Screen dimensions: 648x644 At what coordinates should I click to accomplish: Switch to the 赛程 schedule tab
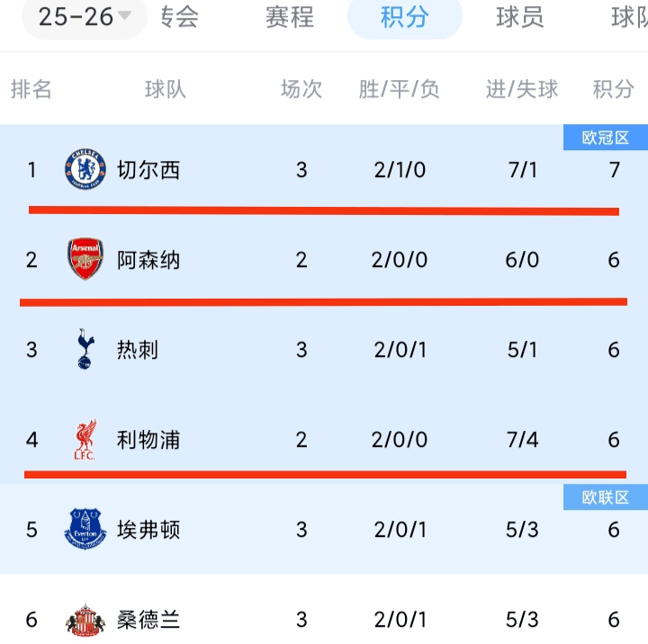[x=290, y=17]
